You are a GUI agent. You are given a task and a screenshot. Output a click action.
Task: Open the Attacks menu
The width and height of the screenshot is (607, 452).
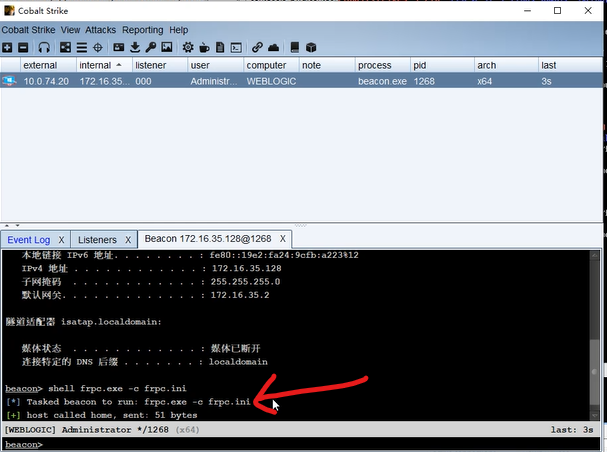pyautogui.click(x=101, y=30)
